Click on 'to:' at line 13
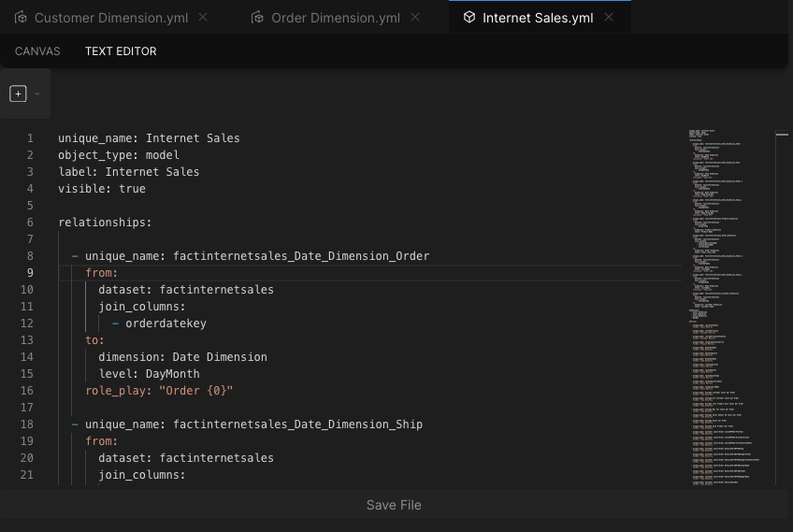793x532 pixels. tap(94, 339)
